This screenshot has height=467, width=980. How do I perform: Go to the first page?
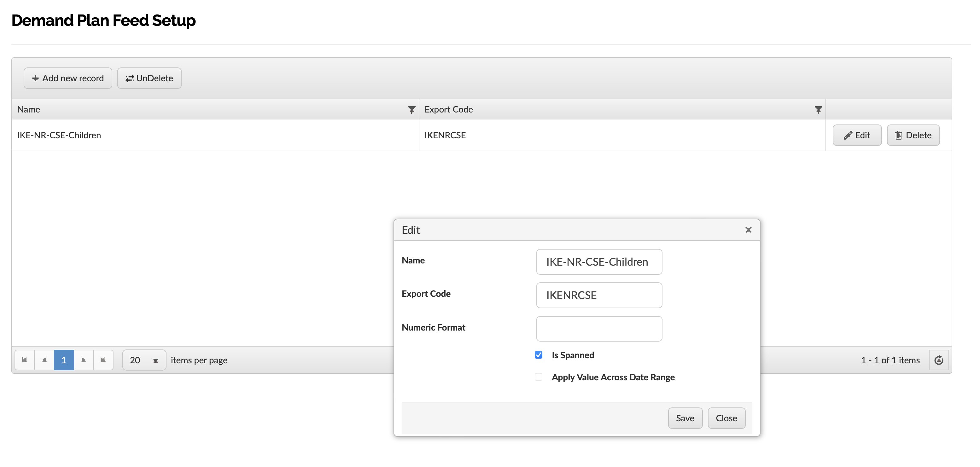tap(24, 360)
